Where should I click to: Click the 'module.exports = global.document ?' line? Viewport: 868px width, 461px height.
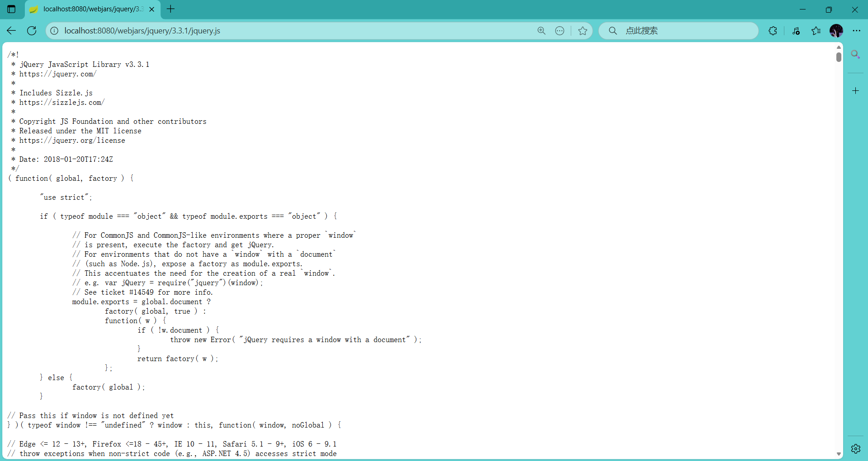click(142, 301)
